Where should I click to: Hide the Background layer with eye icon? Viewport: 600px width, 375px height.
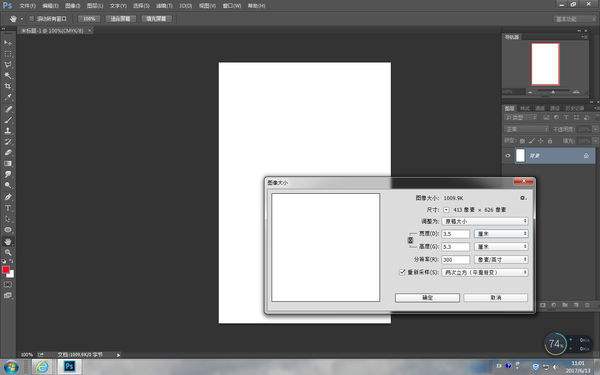[x=508, y=156]
